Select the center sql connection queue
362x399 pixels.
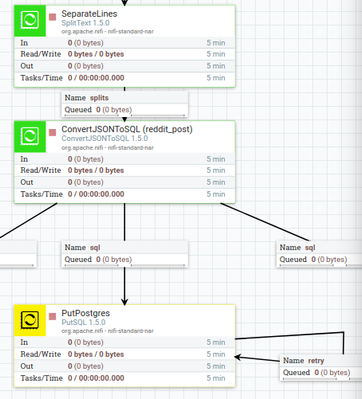pos(125,254)
